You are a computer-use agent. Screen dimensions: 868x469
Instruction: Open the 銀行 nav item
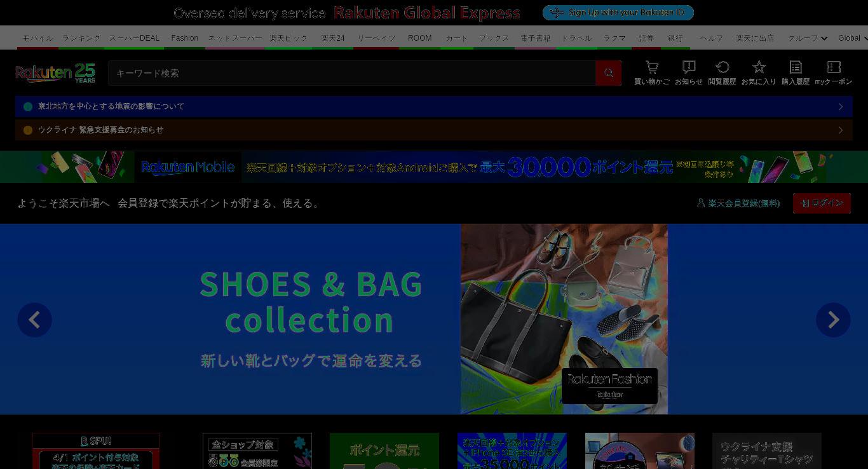pyautogui.click(x=675, y=38)
